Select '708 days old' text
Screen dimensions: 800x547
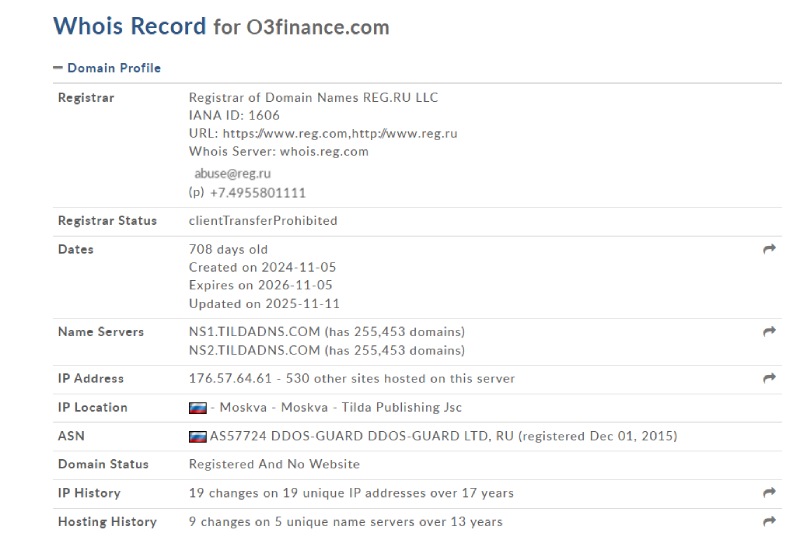(x=228, y=250)
